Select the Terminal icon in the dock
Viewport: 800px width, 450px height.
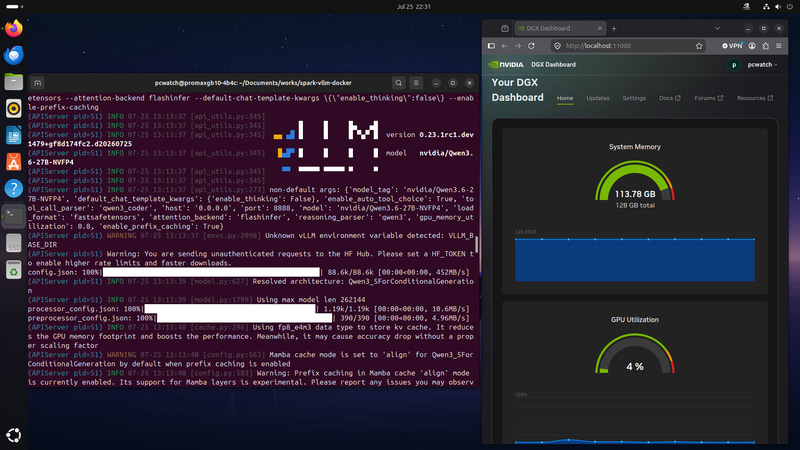[x=14, y=215]
